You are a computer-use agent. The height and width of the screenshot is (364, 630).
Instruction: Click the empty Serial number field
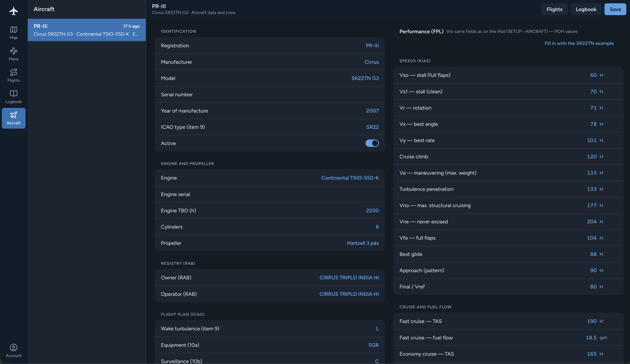click(269, 94)
